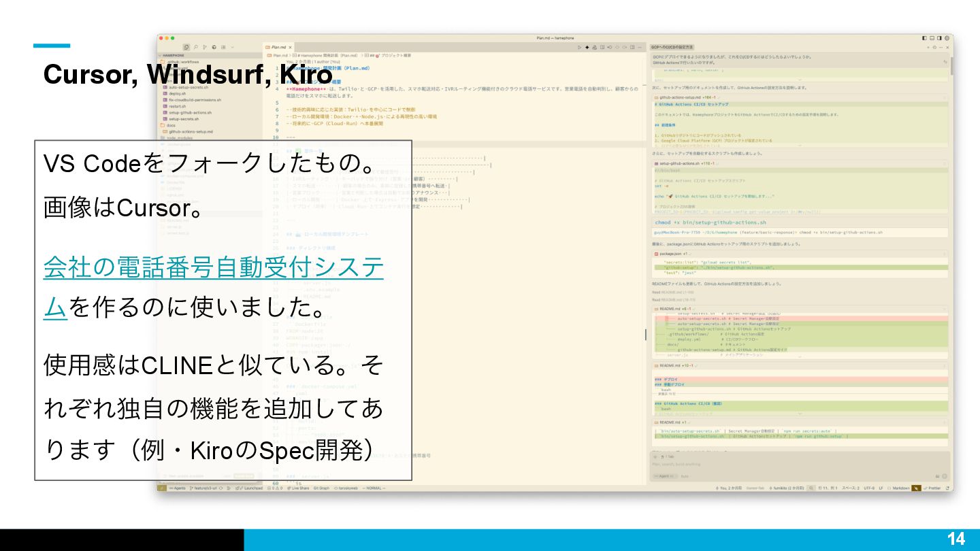Toggle the bottom panel layout icon in the title bar
Viewport: 980px width, 551px height.
pyautogui.click(x=932, y=38)
